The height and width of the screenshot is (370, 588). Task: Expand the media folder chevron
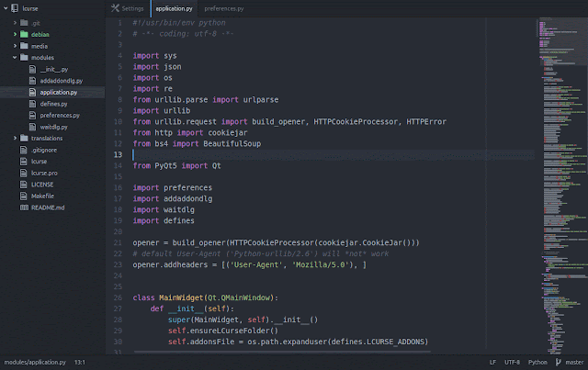(15, 46)
